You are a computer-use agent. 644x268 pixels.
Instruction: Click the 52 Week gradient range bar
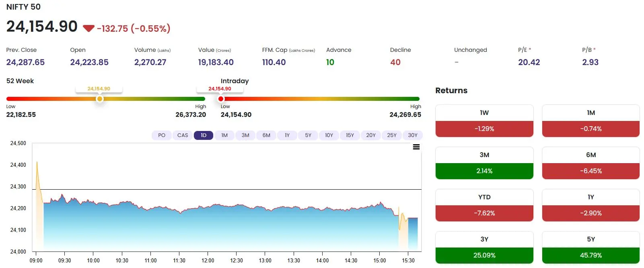pos(106,99)
